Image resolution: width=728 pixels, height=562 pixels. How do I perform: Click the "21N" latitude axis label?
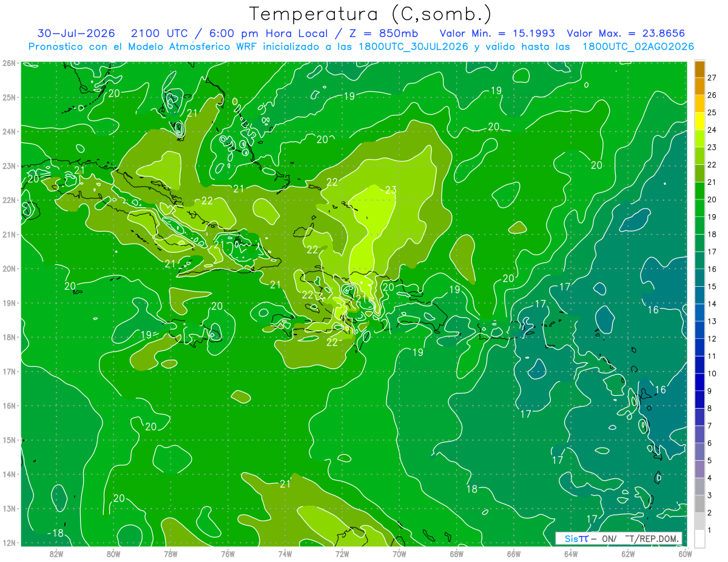(x=8, y=234)
